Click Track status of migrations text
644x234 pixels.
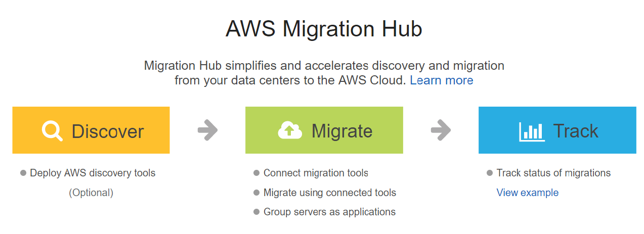tap(553, 173)
